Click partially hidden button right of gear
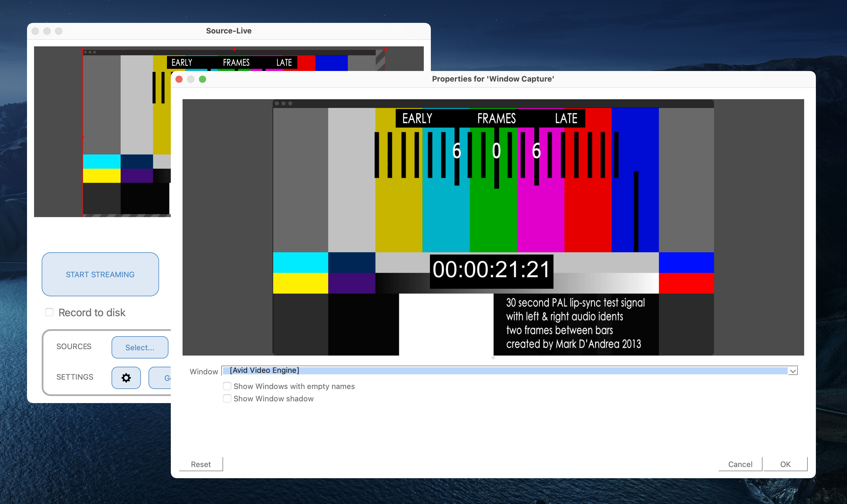The image size is (847, 504). tap(160, 378)
